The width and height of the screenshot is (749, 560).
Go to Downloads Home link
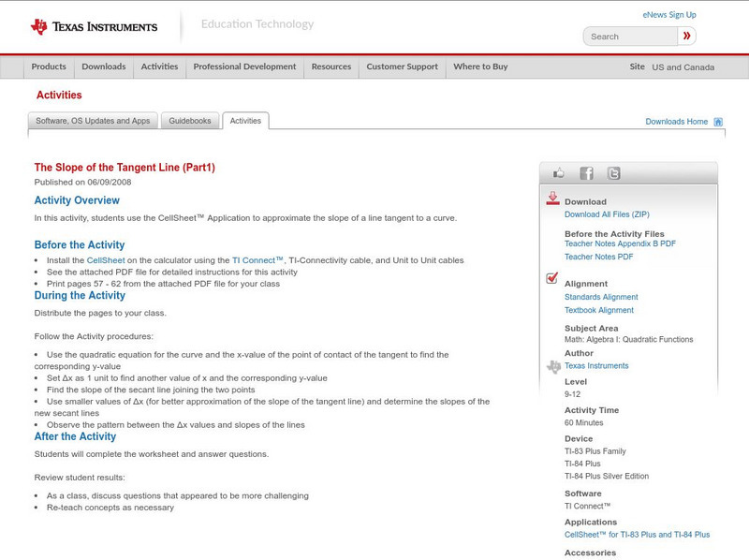676,122
